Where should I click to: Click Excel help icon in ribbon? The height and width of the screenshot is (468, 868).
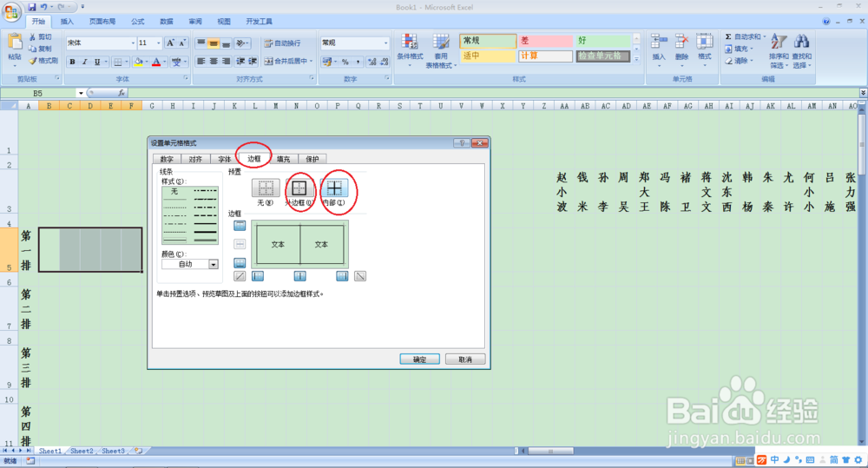point(826,22)
